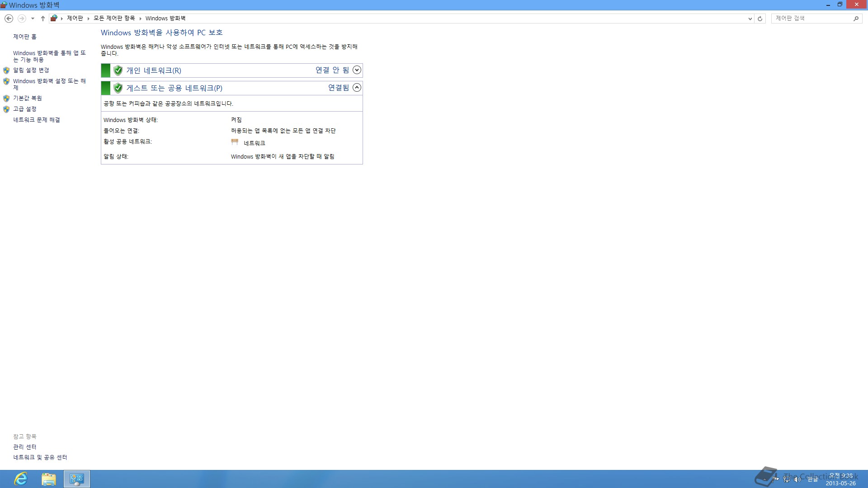
Task: Click the Windows 방화벽 title bar icon
Action: pyautogui.click(x=4, y=5)
